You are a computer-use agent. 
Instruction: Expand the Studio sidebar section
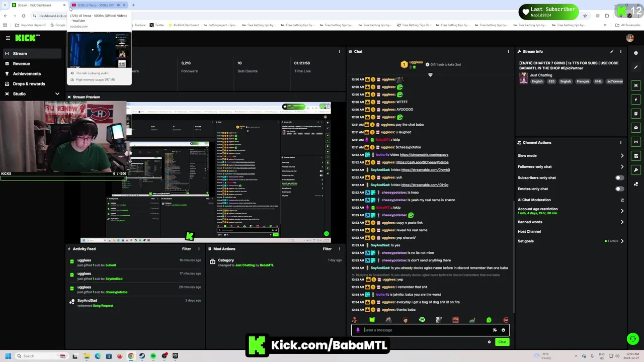point(57,94)
